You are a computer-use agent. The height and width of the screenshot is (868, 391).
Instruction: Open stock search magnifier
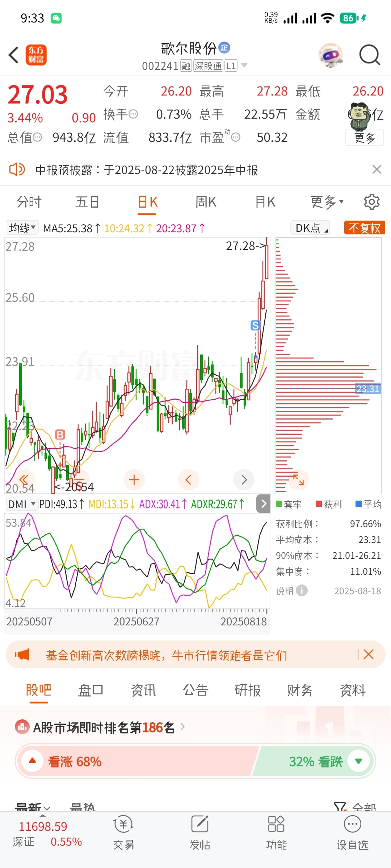point(370,55)
